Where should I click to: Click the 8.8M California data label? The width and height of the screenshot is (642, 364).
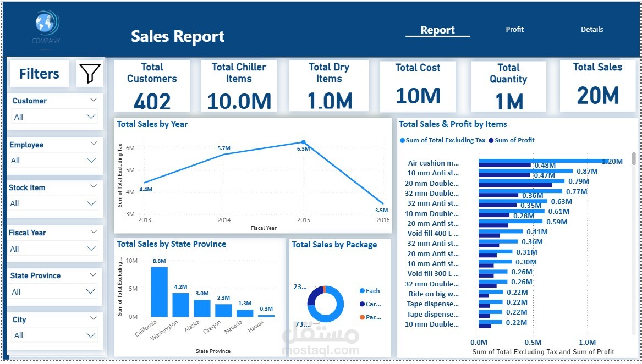click(160, 261)
